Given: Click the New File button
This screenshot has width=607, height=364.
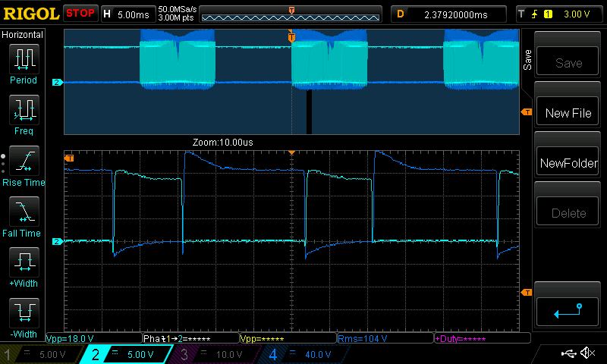Looking at the screenshot, I should click(568, 113).
